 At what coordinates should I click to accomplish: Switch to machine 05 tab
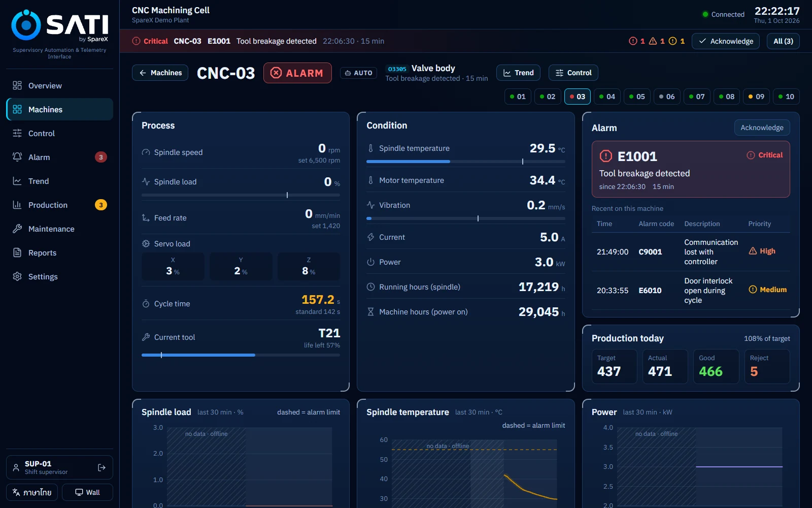[x=636, y=97]
